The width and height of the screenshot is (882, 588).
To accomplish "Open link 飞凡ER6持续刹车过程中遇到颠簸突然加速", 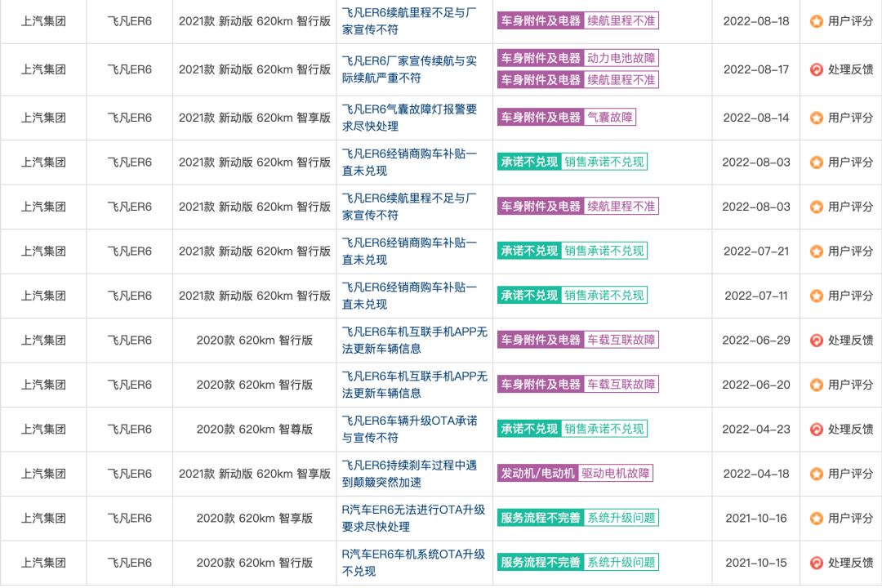I will click(x=409, y=473).
